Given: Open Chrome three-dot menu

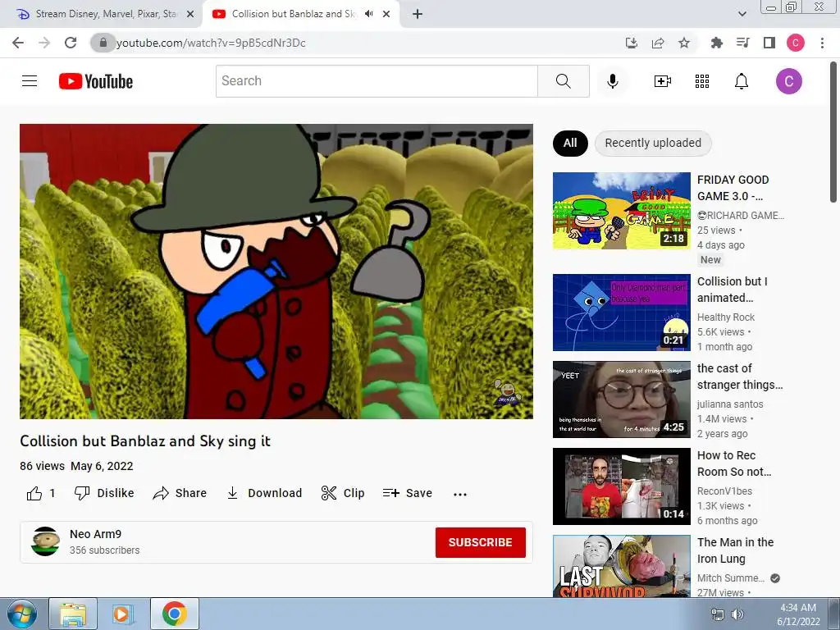Looking at the screenshot, I should click(822, 43).
